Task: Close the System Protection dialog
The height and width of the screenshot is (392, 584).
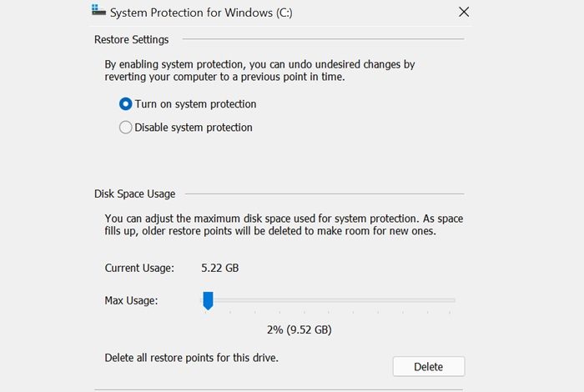Action: 464,12
